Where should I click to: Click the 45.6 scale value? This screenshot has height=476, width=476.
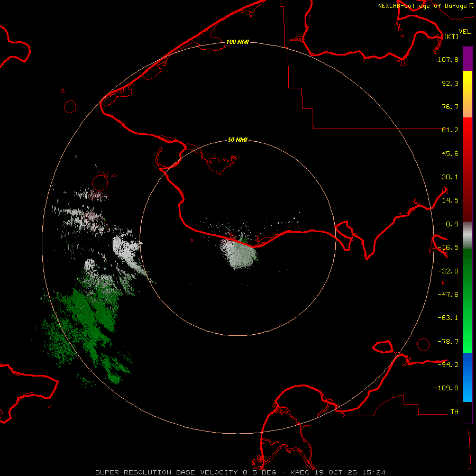point(450,153)
